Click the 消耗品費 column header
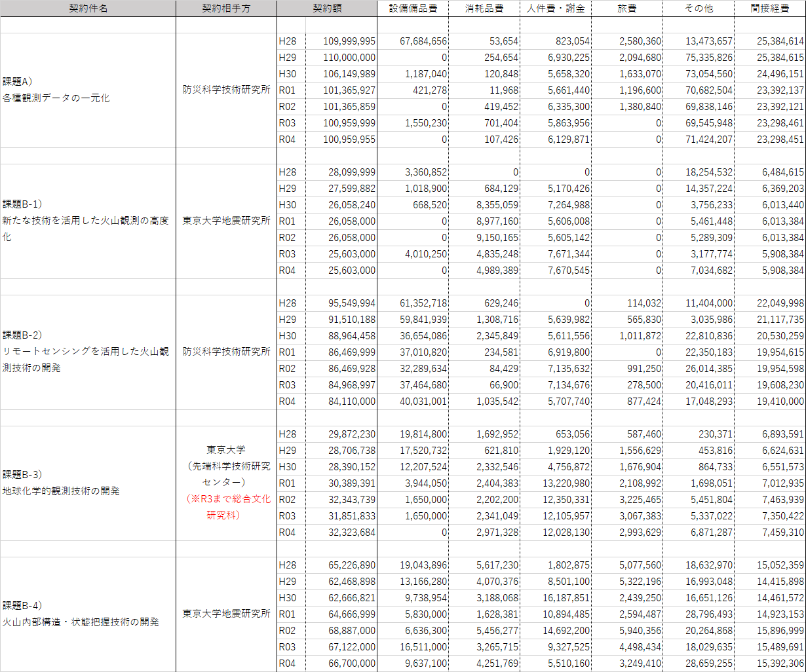Screen dimensions: 806x672 (484, 9)
